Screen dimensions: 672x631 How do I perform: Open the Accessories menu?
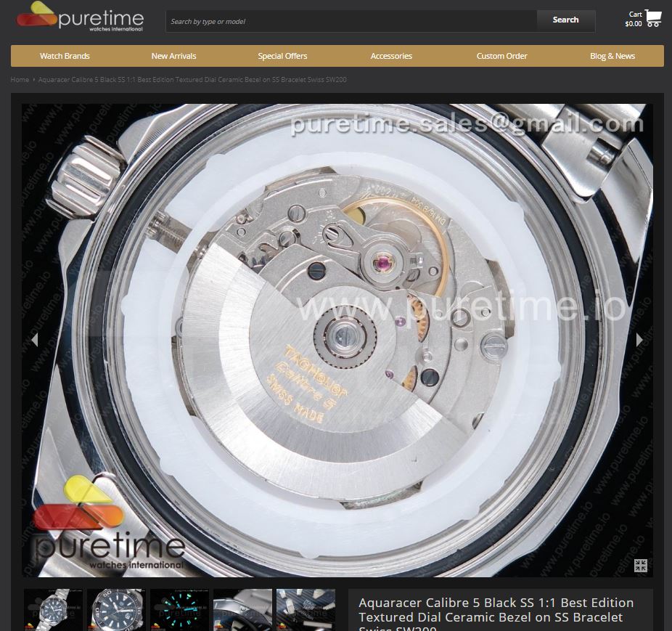391,56
